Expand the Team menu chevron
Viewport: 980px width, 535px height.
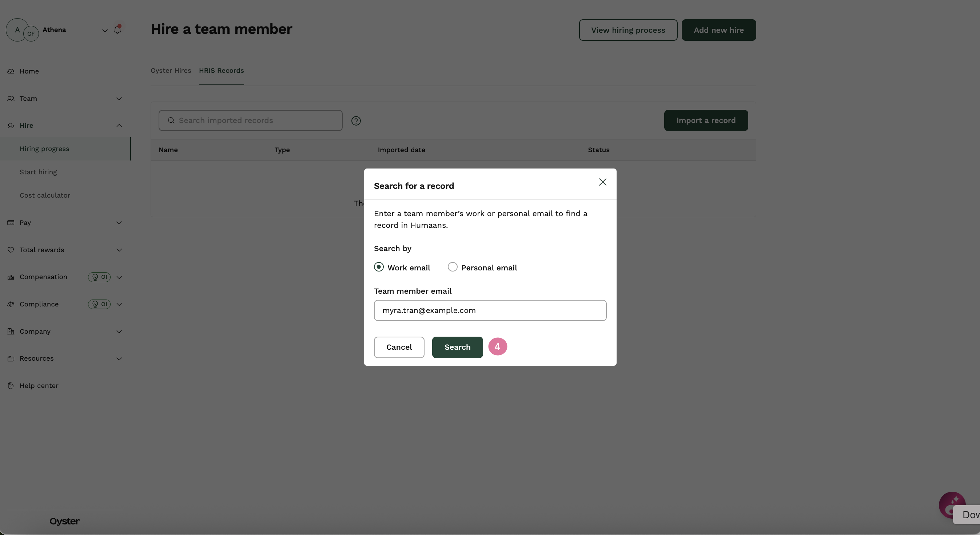pos(119,99)
